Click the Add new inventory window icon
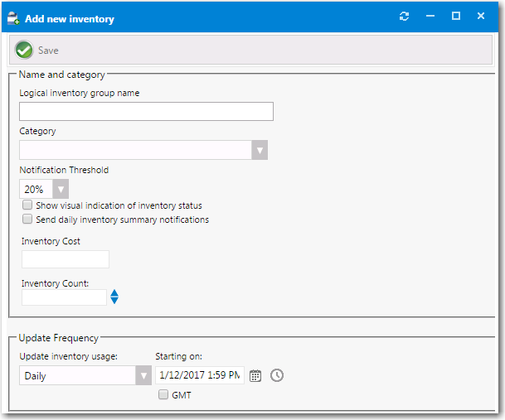505x420 pixels. click(x=14, y=18)
